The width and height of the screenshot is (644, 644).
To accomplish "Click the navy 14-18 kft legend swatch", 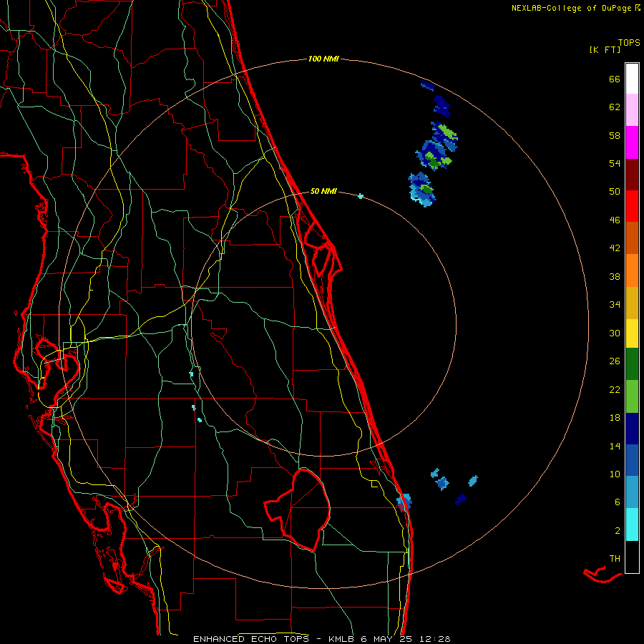I will (x=632, y=429).
